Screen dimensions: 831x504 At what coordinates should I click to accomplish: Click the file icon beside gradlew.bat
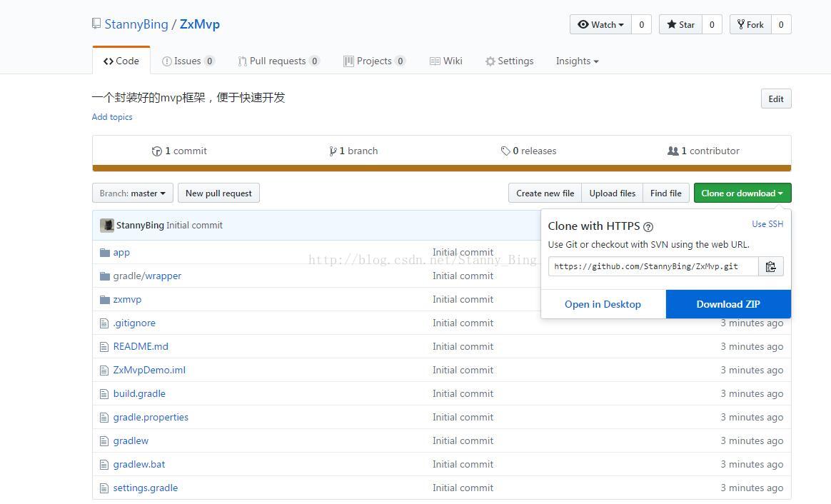coord(104,465)
